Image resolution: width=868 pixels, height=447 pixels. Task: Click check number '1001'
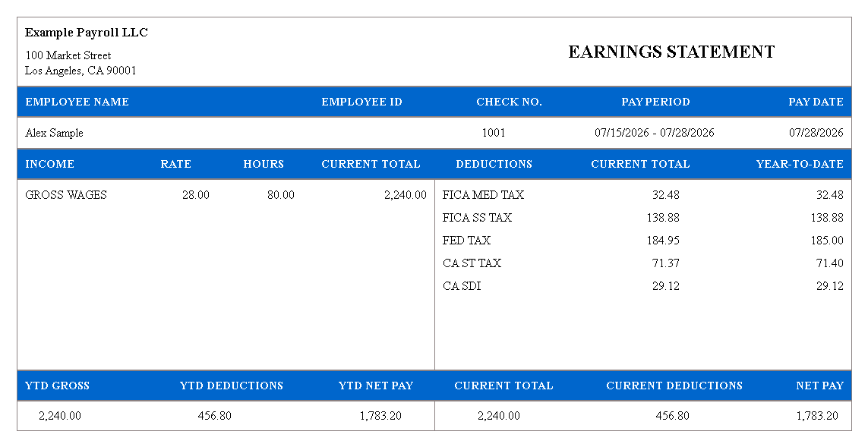493,133
